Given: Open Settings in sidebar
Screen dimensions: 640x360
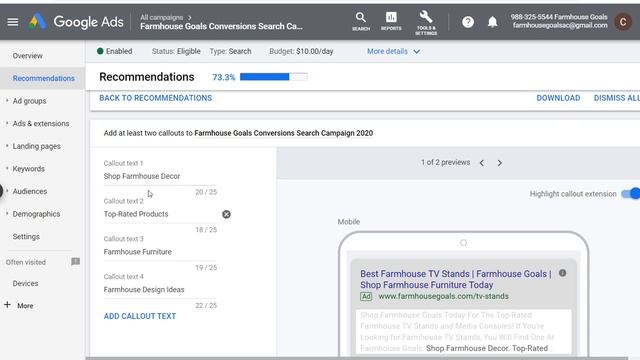Looking at the screenshot, I should (x=26, y=236).
